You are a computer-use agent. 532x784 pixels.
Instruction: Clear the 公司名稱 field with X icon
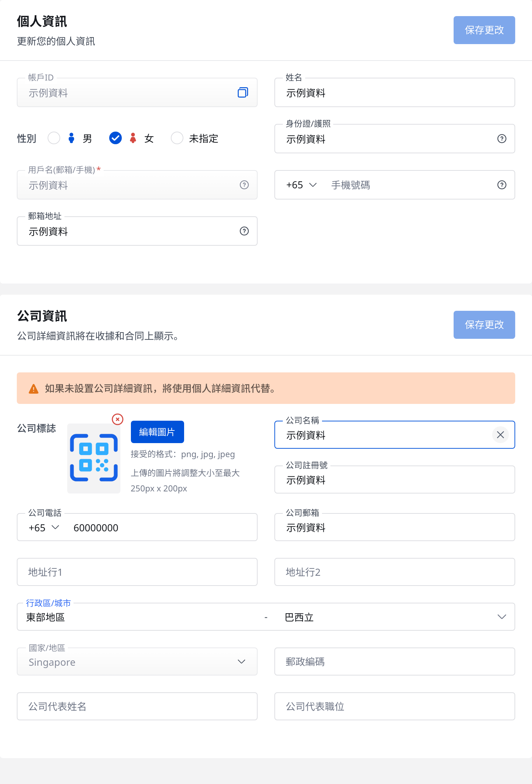(x=500, y=435)
